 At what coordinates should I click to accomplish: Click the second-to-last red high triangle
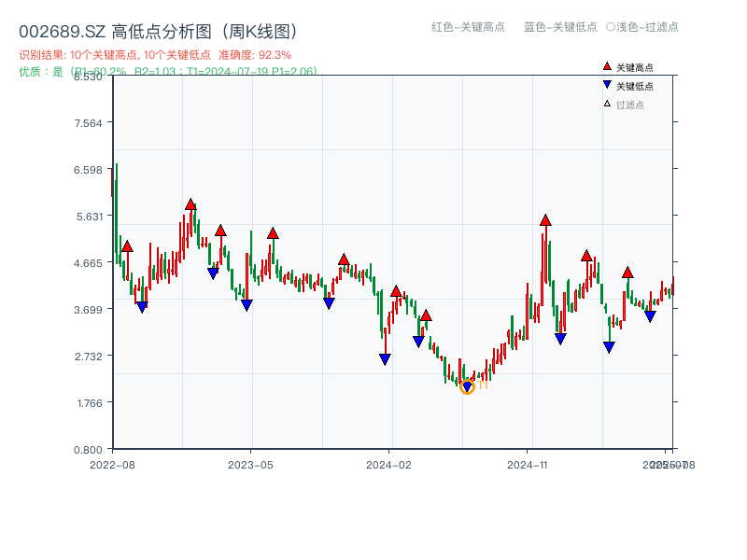587,256
